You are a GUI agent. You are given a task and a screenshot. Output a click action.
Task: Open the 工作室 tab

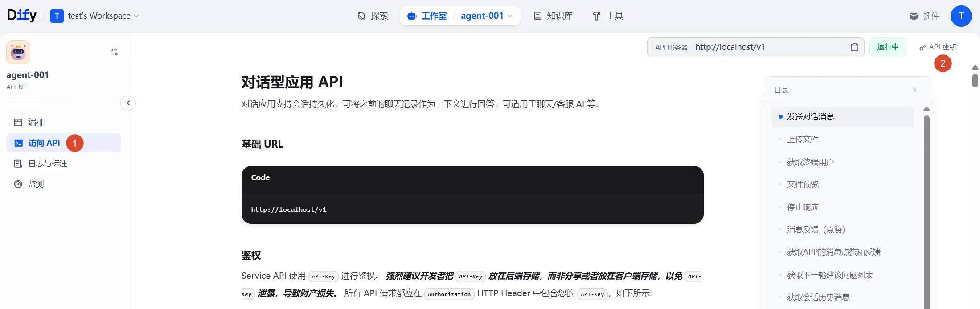click(x=426, y=16)
